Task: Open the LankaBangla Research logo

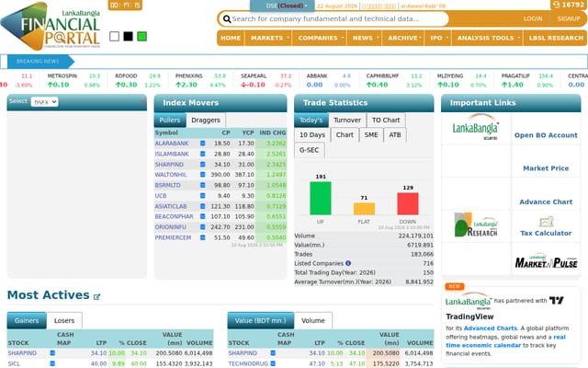Action: pyautogui.click(x=476, y=224)
